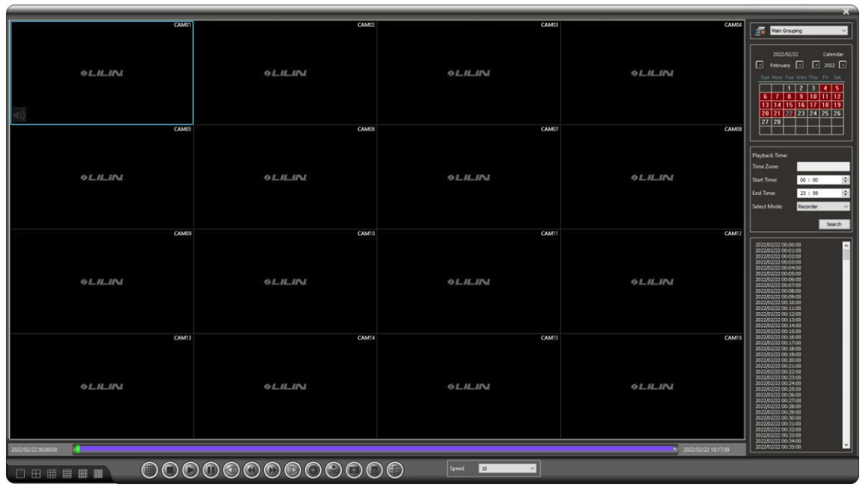Viewport: 868px width, 490px height.
Task: Toggle audio speaker icon on CAM01
Action: pos(19,115)
